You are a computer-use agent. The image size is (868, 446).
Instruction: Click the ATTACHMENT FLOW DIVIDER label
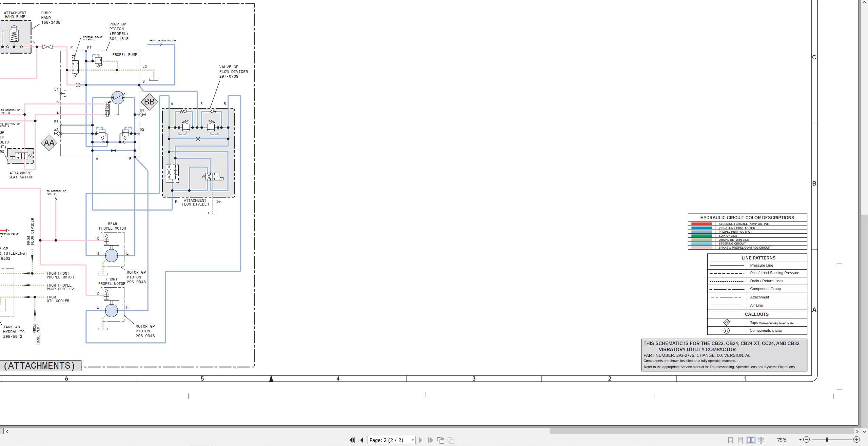(x=195, y=202)
